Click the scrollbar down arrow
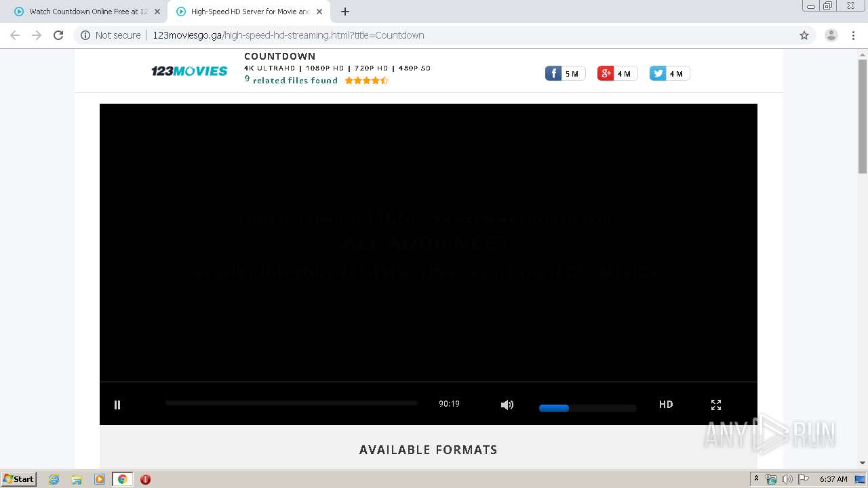Viewport: 868px width, 488px height. (x=863, y=463)
